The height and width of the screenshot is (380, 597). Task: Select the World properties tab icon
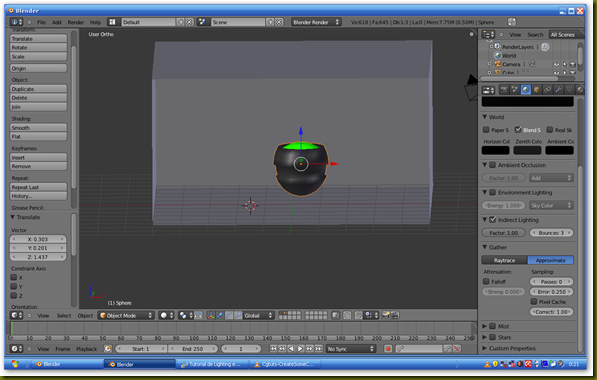click(526, 90)
